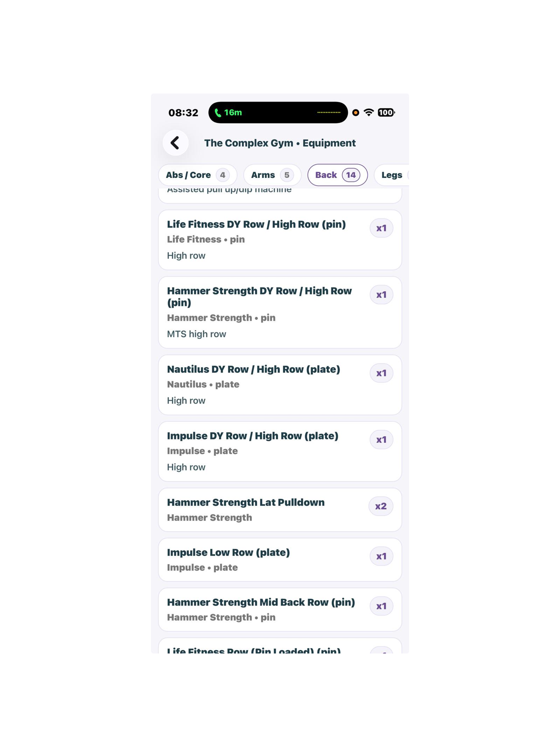Tap x1 badge on Impulse Low Row
Screen dimensions: 560x747
click(x=381, y=556)
